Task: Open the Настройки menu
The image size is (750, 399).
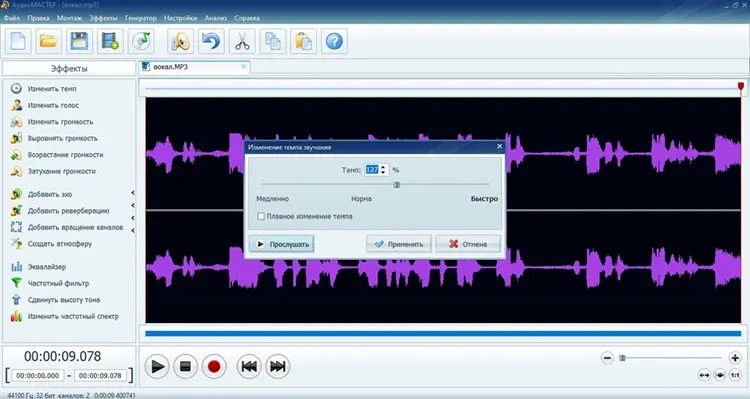Action: point(180,18)
